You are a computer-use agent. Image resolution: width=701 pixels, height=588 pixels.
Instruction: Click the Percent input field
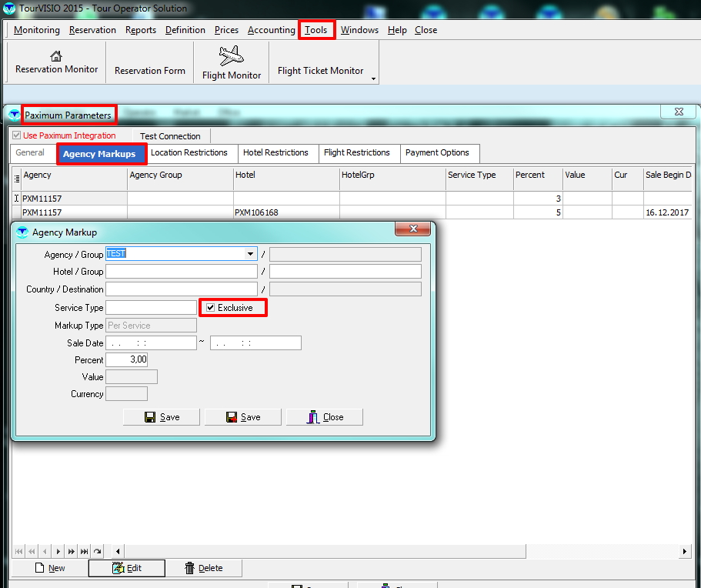click(127, 360)
